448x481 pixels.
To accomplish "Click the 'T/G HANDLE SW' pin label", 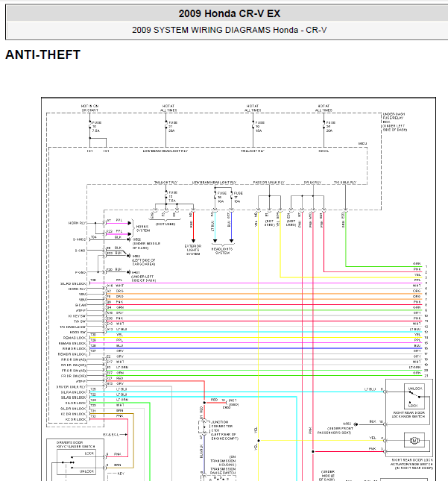I will tap(73, 327).
